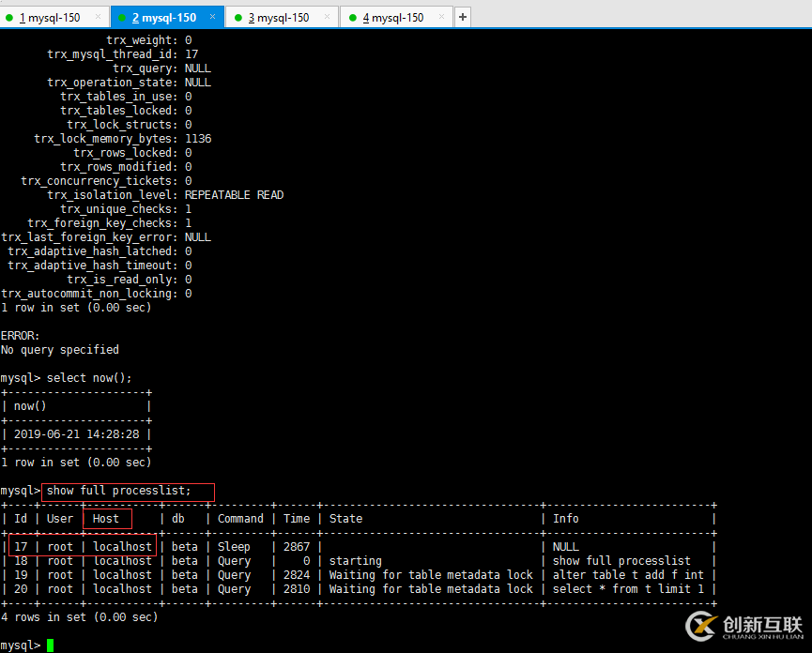The height and width of the screenshot is (653, 812).
Task: Click 'No query specified' error text
Action: (x=59, y=350)
